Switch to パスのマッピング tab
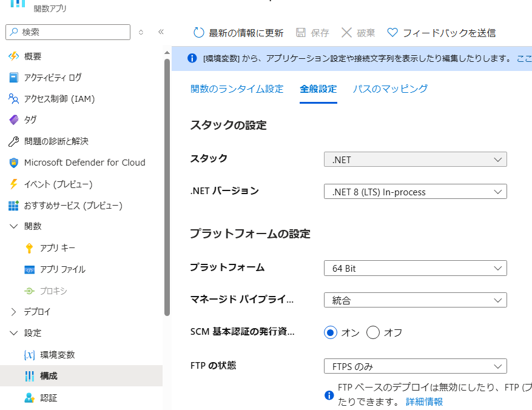The height and width of the screenshot is (410, 532). tap(390, 89)
